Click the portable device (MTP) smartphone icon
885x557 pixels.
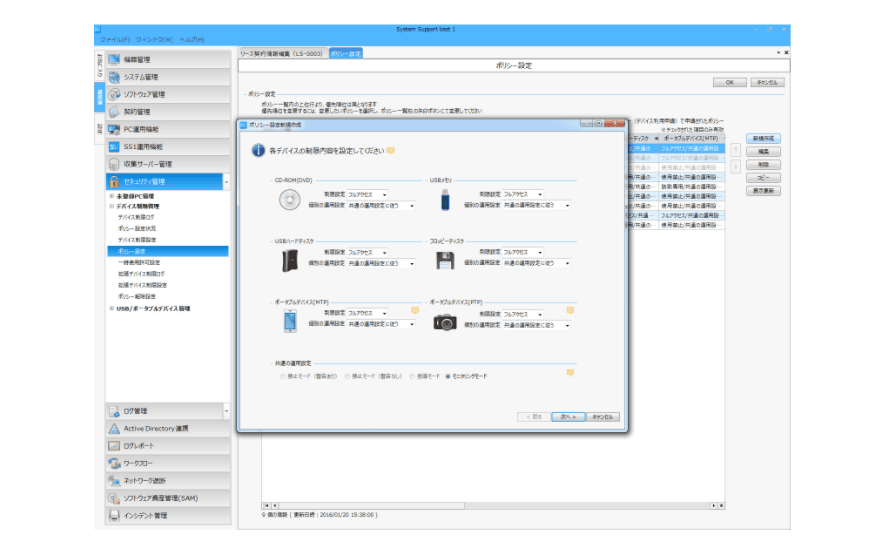pos(290,321)
